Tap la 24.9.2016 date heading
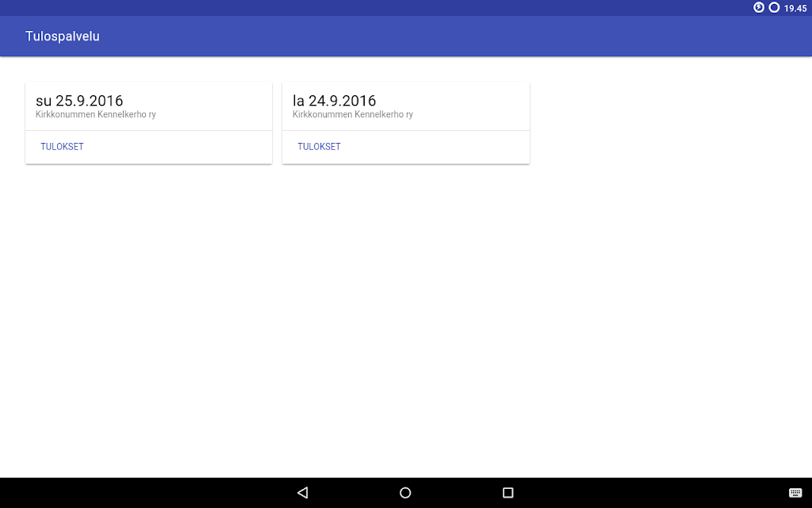The height and width of the screenshot is (508, 812). click(332, 100)
